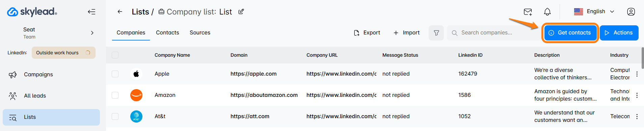Open the filter funnel icon
This screenshot has width=644, height=131.
(x=436, y=33)
